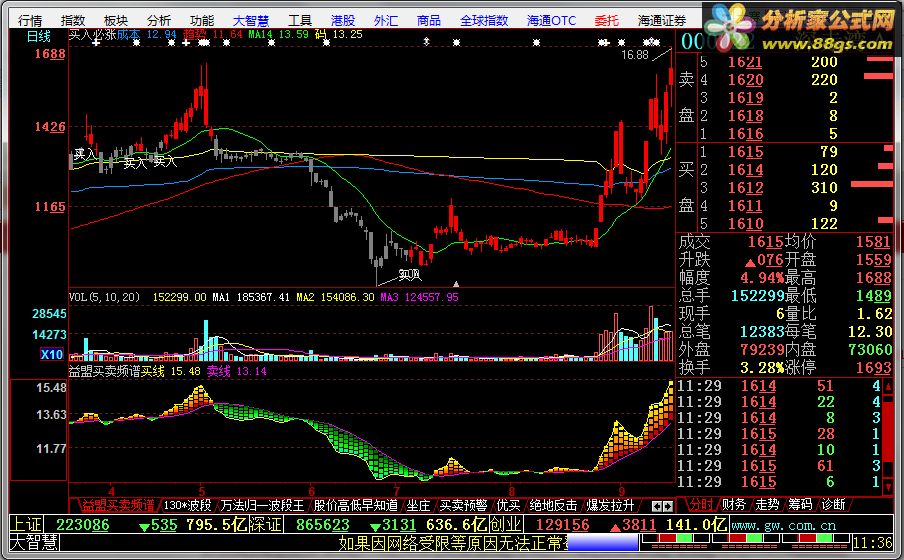Click the VOL(5,10,20) indicator label
Viewport: 904px width, 560px height.
coord(104,297)
